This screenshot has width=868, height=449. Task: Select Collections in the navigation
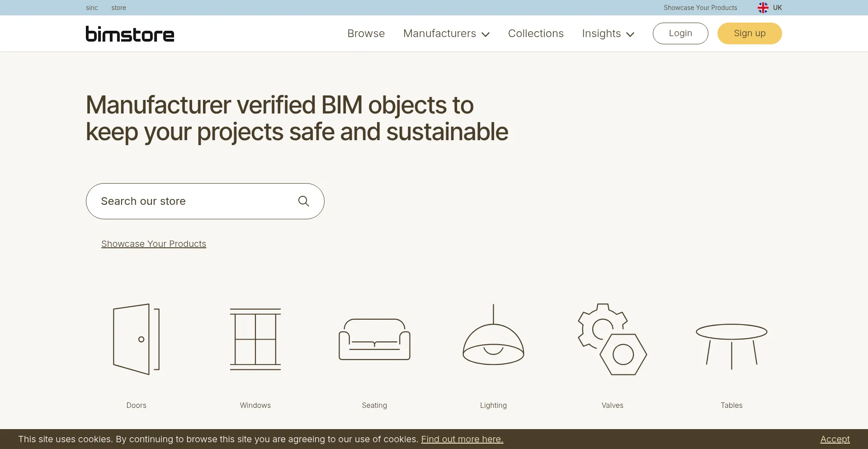coord(536,33)
